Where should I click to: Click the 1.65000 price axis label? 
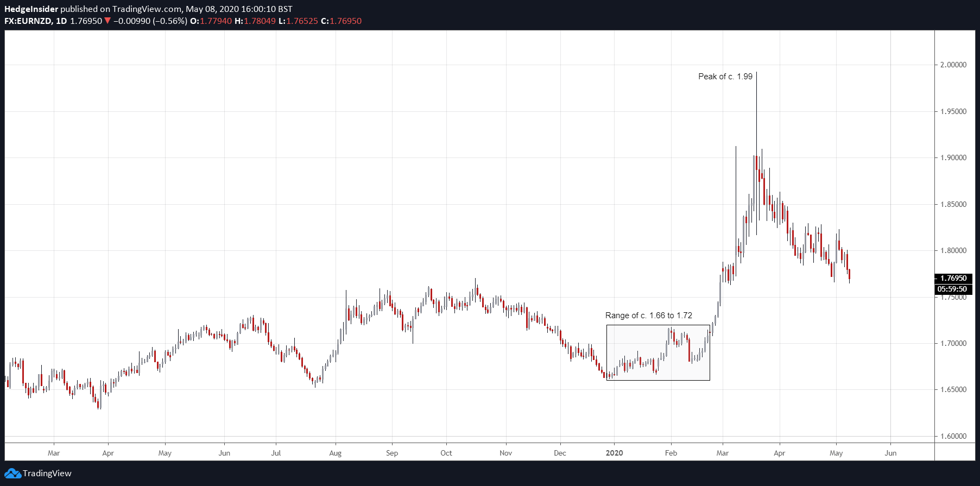(x=954, y=389)
